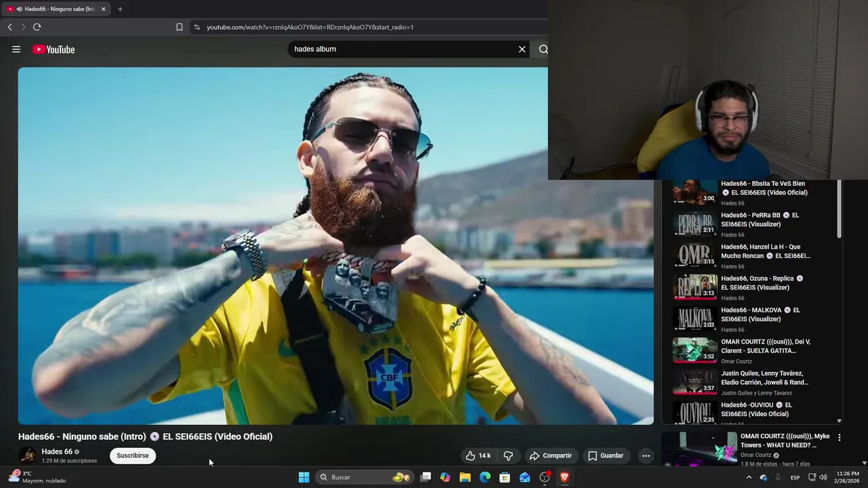The width and height of the screenshot is (868, 488).
Task: Open volume speaker icon in tray
Action: (x=823, y=477)
